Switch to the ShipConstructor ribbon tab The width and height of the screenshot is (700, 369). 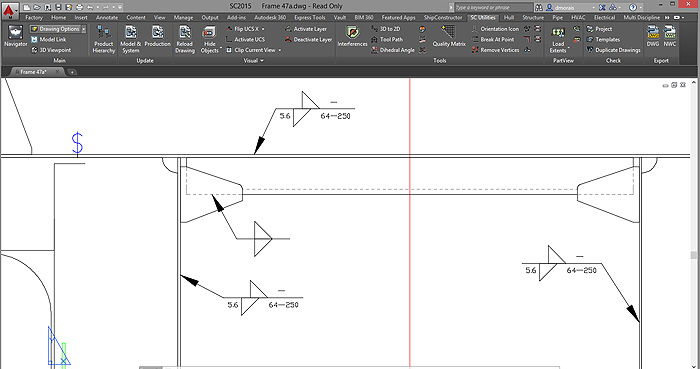pos(443,18)
